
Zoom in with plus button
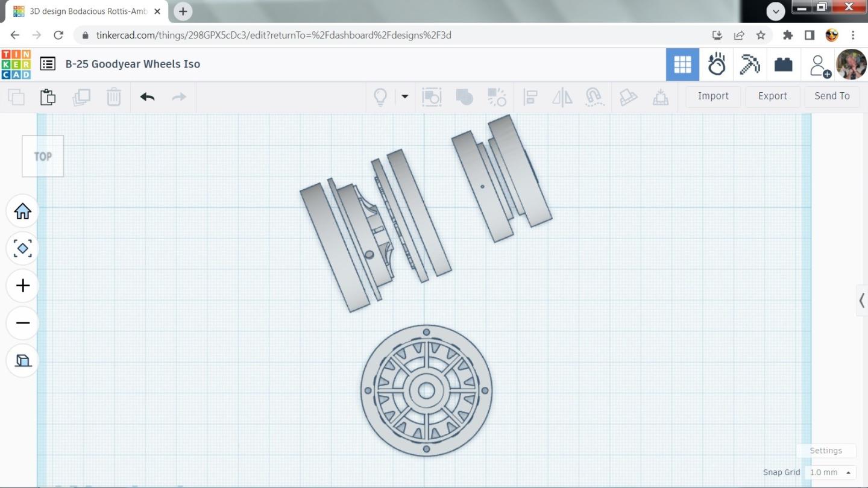23,286
